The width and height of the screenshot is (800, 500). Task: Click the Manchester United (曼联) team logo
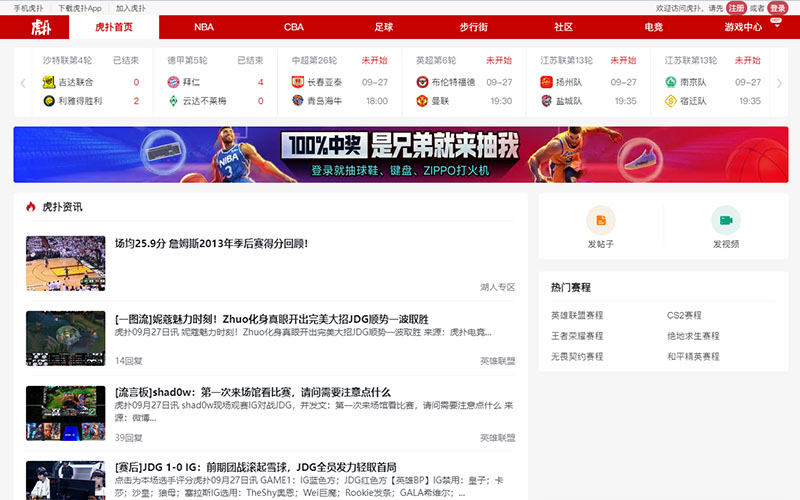[422, 101]
